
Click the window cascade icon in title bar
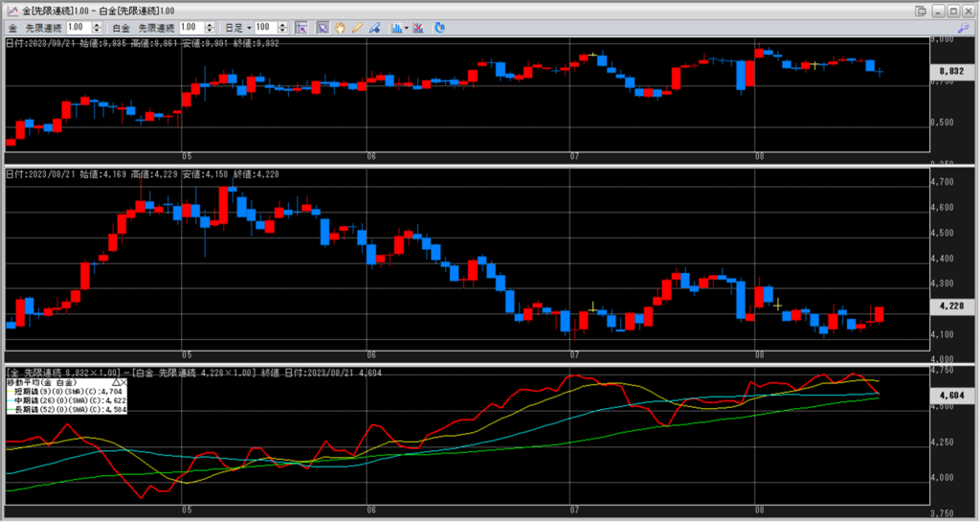tap(921, 10)
